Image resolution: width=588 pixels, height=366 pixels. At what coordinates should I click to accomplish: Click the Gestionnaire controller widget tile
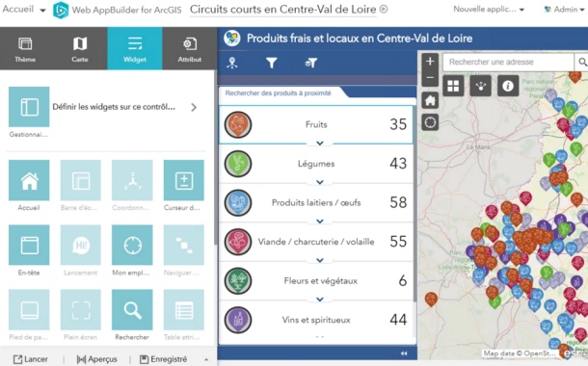tap(29, 107)
